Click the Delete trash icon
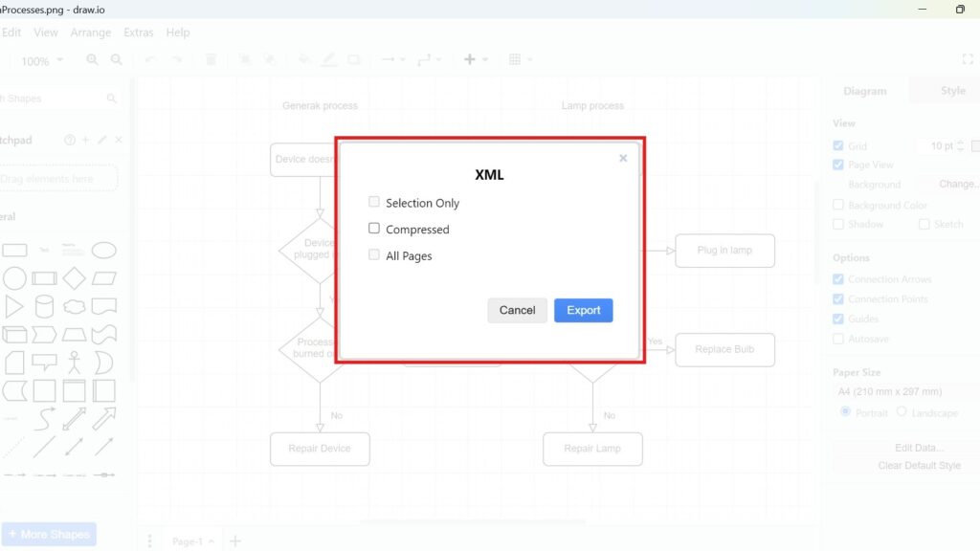 [x=211, y=59]
